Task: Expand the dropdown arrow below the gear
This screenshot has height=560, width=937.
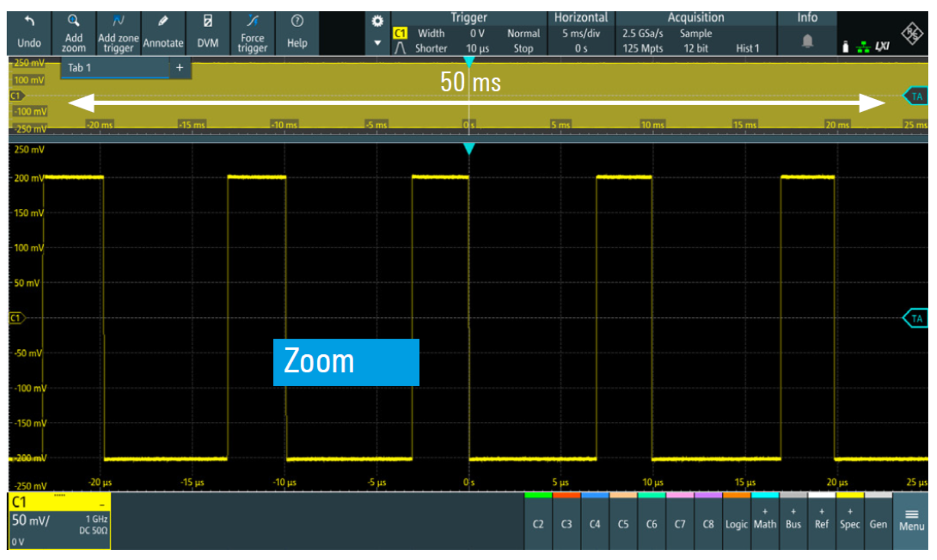Action: [378, 43]
